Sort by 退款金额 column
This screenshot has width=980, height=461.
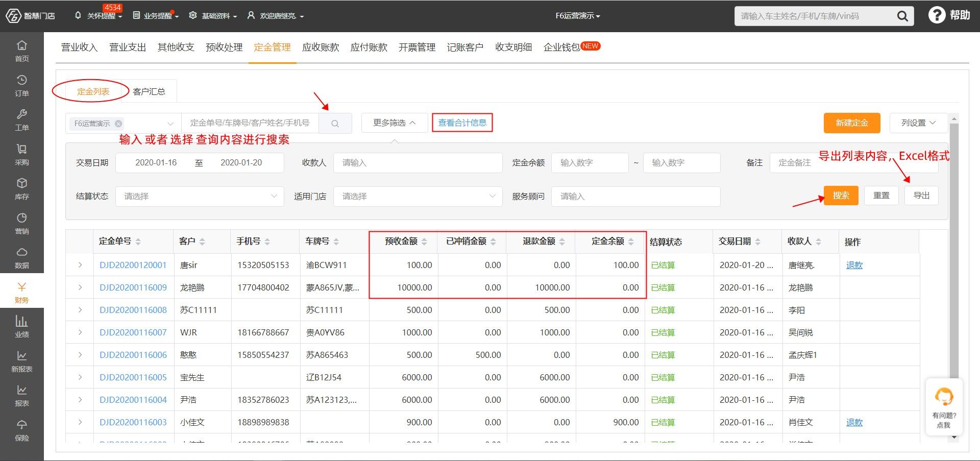[562, 241]
